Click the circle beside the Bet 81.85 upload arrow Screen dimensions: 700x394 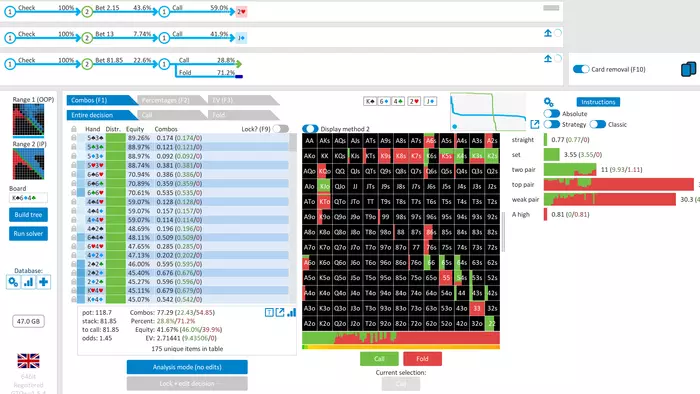point(558,58)
